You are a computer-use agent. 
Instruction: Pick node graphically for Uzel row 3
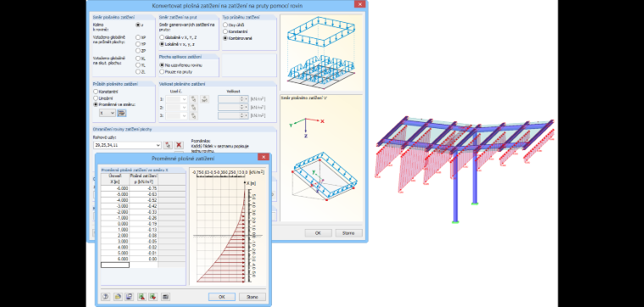click(x=194, y=116)
